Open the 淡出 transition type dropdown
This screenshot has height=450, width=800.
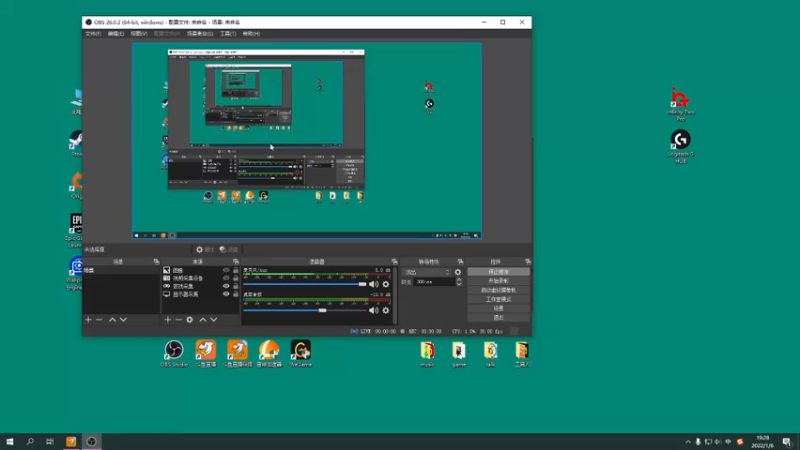427,272
